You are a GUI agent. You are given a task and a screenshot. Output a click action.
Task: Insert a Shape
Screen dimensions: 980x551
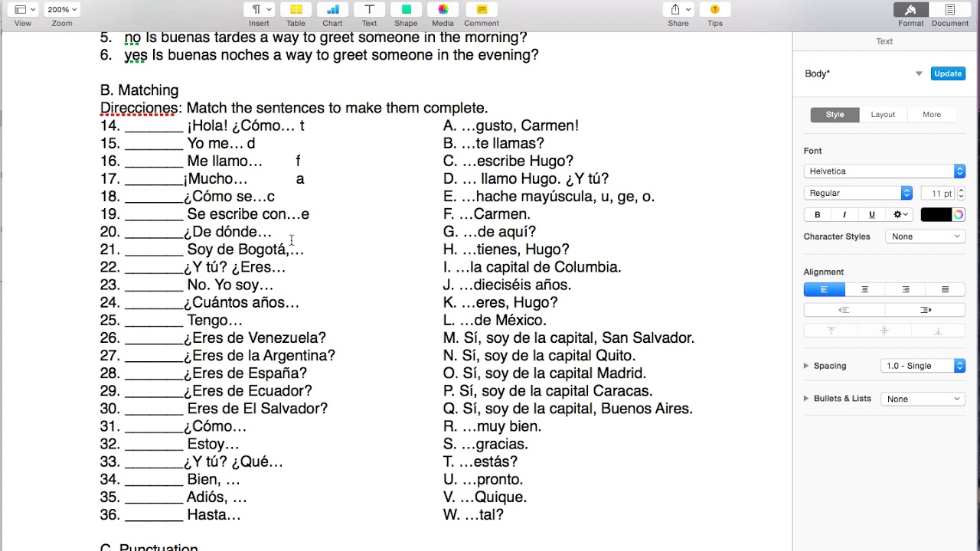point(406,9)
